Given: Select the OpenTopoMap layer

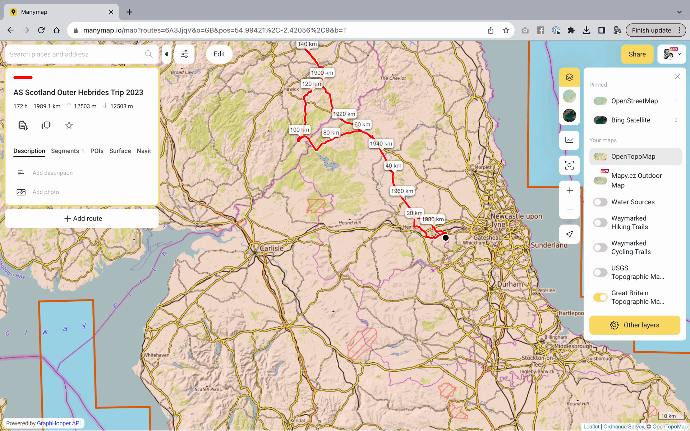Looking at the screenshot, I should click(635, 156).
